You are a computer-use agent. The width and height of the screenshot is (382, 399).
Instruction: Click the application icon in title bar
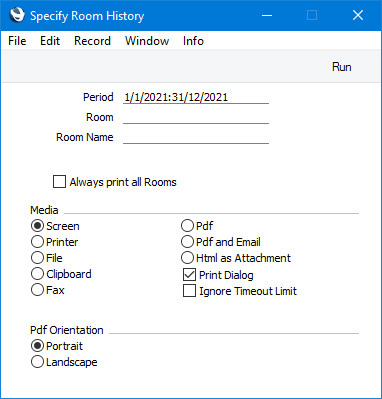click(x=17, y=15)
